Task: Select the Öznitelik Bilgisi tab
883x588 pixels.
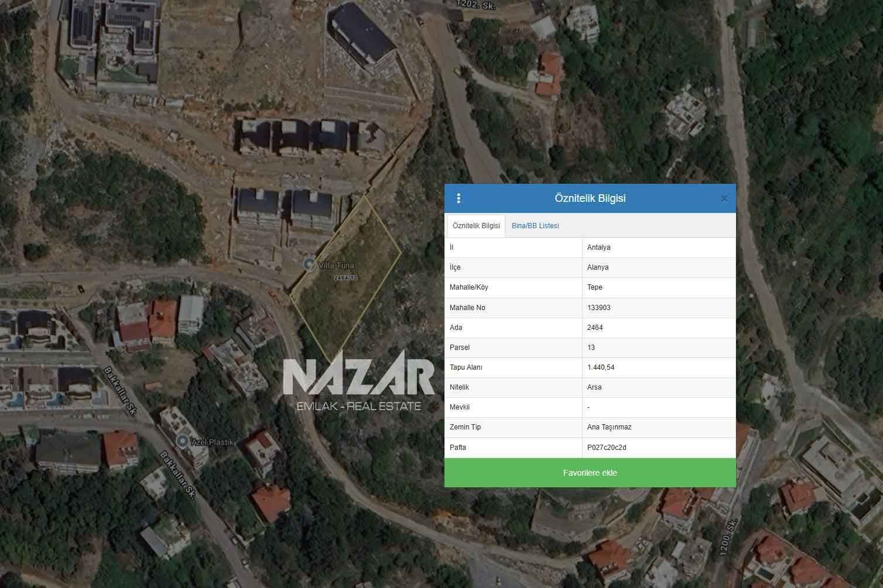Action: point(476,226)
